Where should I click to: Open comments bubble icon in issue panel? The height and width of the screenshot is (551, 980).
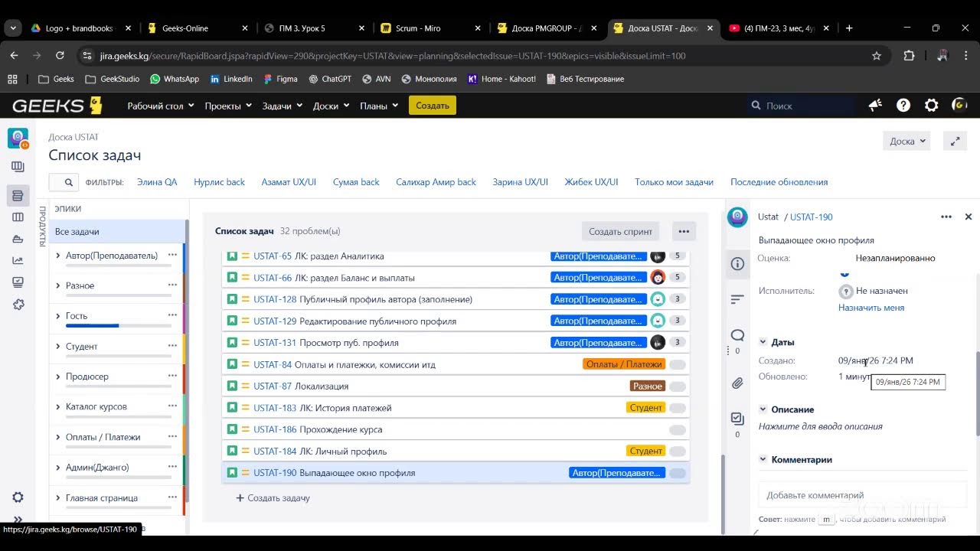[737, 335]
